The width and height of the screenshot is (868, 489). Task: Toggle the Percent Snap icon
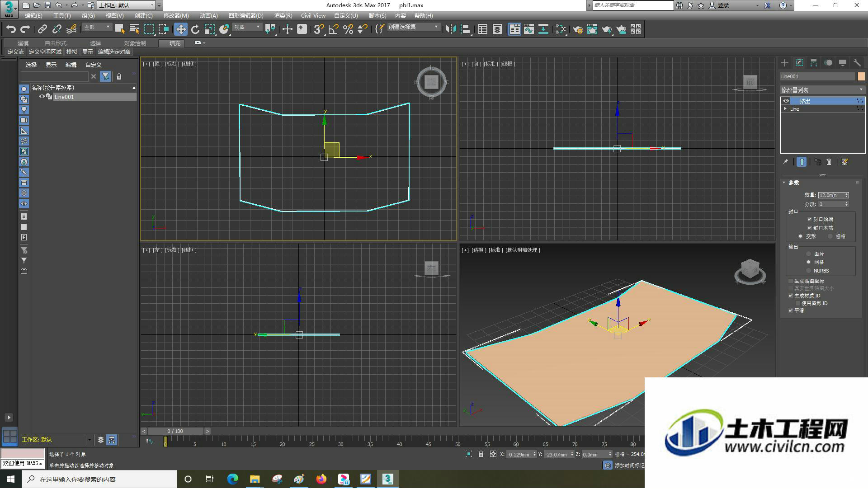coord(348,29)
